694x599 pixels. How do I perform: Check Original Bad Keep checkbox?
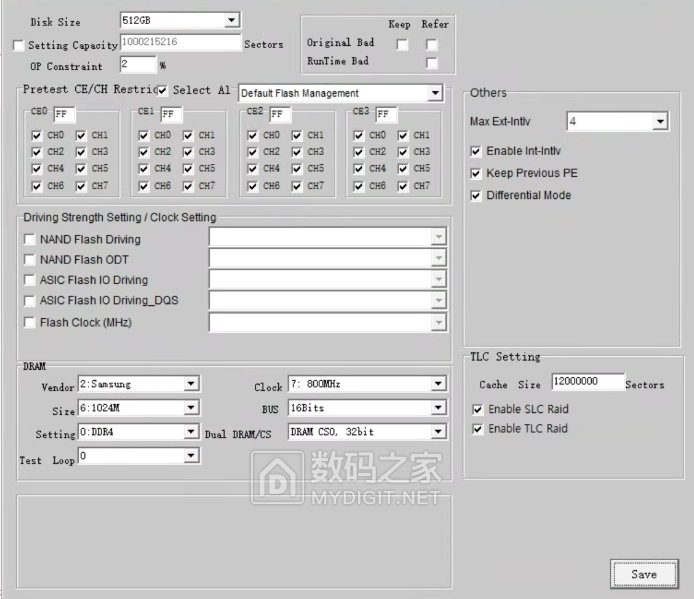[402, 45]
